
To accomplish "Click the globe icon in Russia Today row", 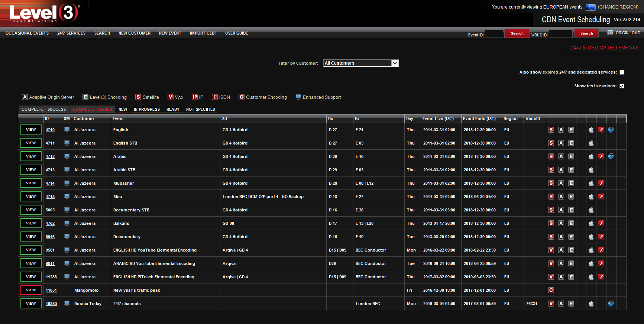I will (611, 304).
